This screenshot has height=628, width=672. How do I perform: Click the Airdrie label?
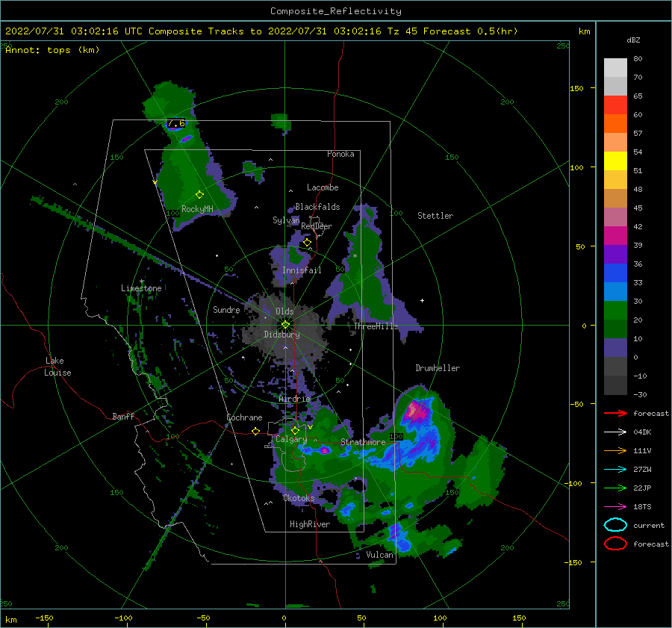click(294, 399)
